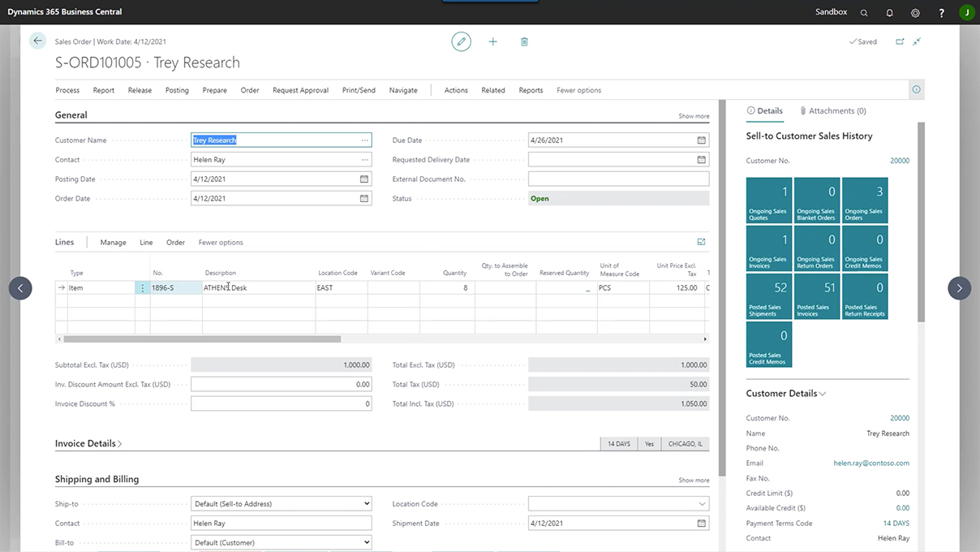Viewport: 980px width, 552px height.
Task: Open the page in a new window
Action: point(900,41)
